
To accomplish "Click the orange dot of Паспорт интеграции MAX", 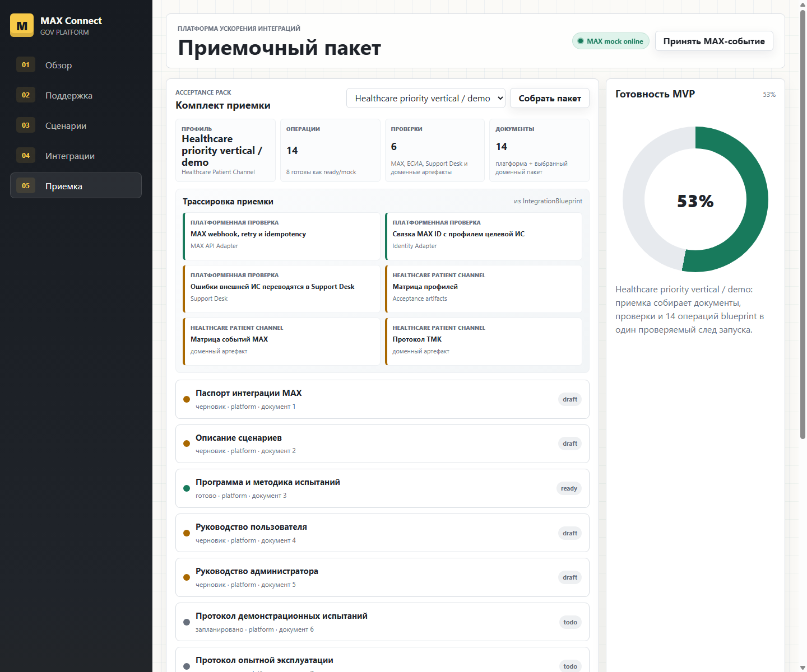I will coord(187,399).
